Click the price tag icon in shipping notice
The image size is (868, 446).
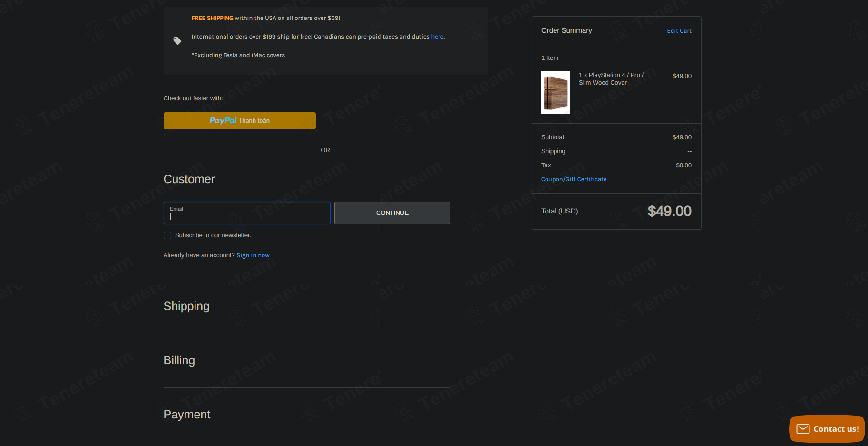pos(177,41)
